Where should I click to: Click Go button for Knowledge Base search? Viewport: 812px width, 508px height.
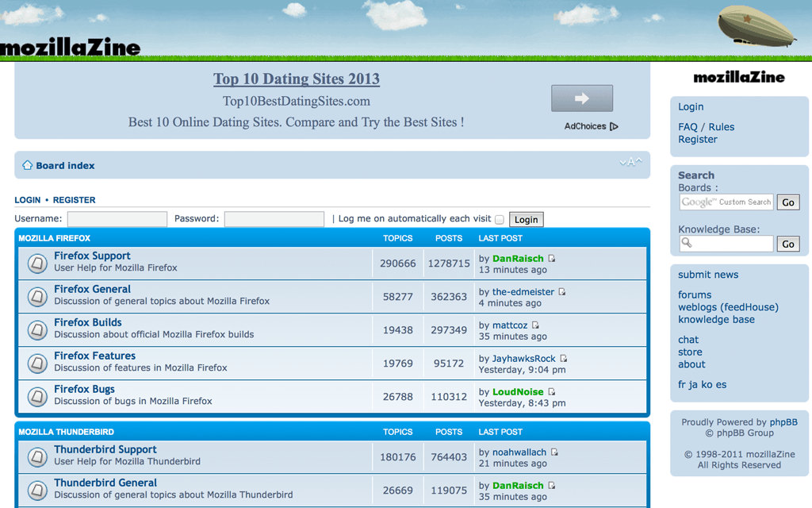(787, 244)
